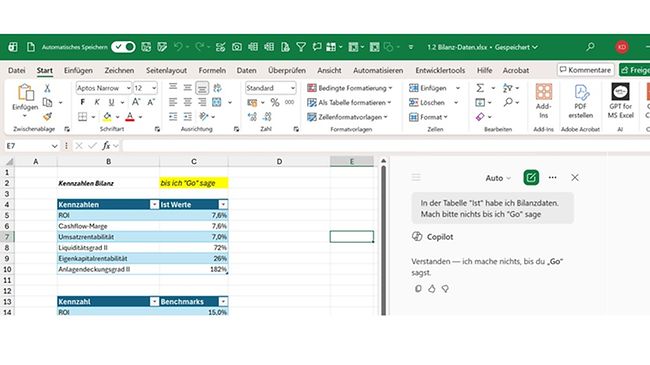Screen dimensions: 650x365
Task: Give thumbs up to Copilot response
Action: 432,289
